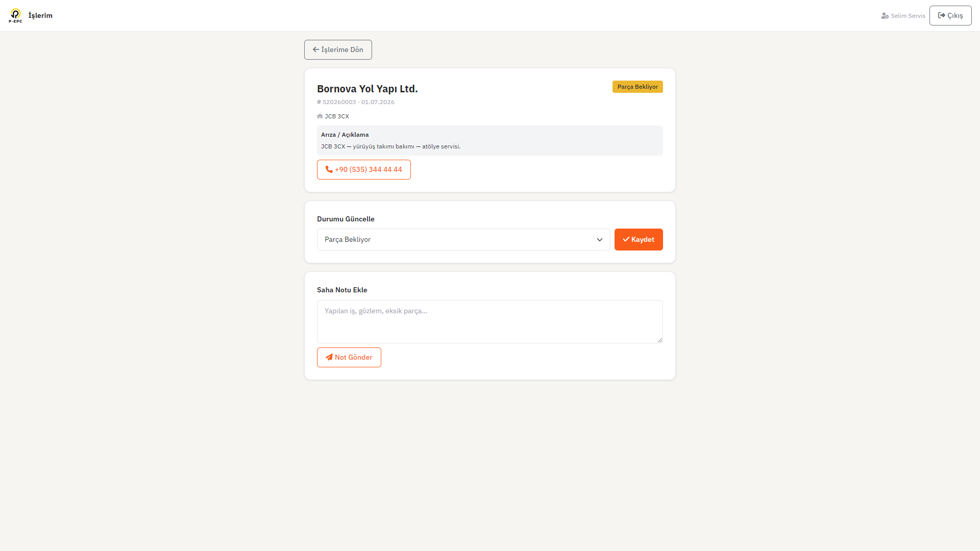Click the textarea resize handle corner
Screen dimensions: 980x551
tap(659, 340)
